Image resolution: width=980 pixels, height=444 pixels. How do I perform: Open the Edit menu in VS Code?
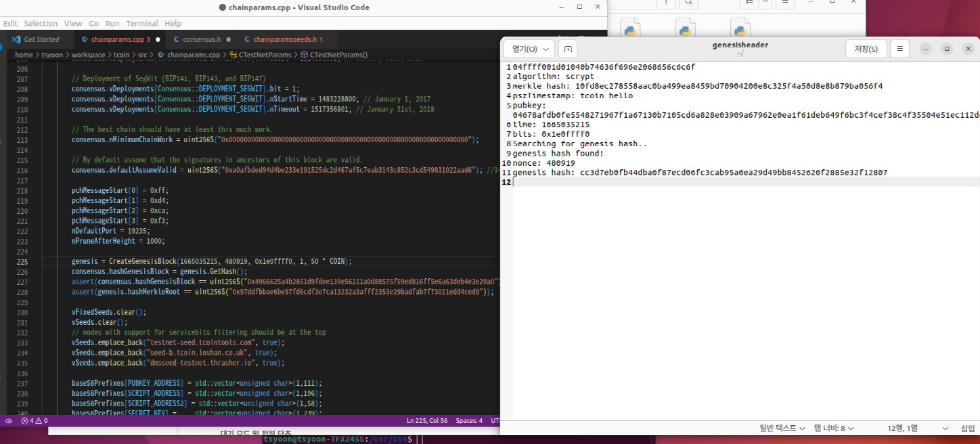coord(10,23)
